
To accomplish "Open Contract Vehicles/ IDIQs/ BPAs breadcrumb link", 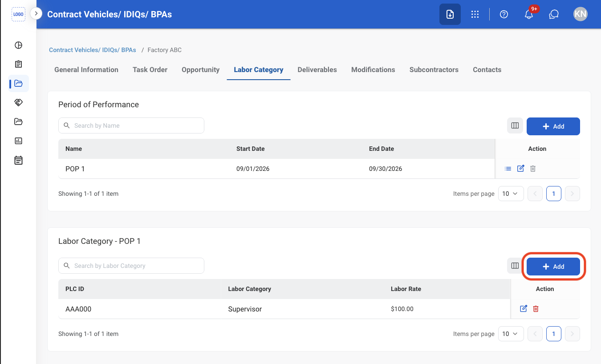I will pyautogui.click(x=93, y=50).
